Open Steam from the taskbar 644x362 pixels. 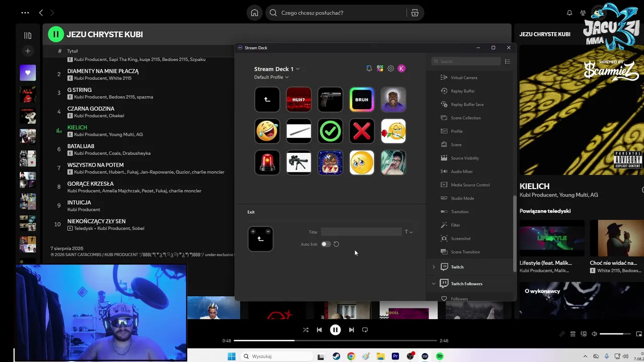(x=336, y=356)
